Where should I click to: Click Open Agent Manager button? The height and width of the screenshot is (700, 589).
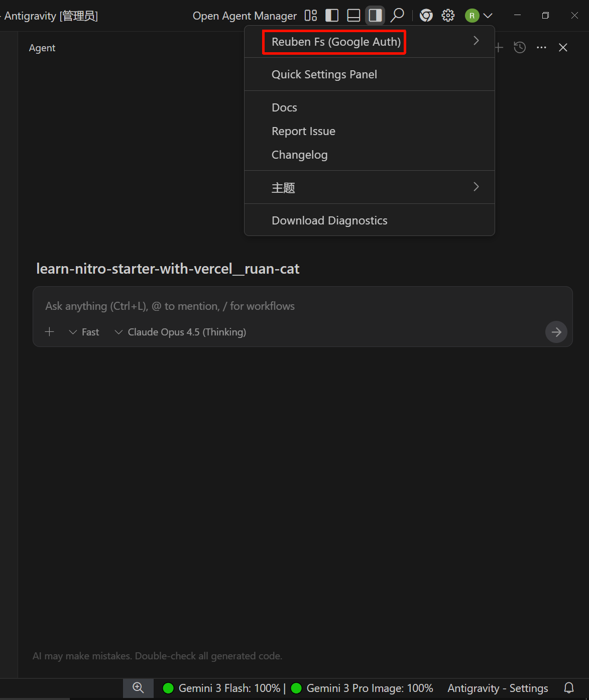(x=245, y=16)
